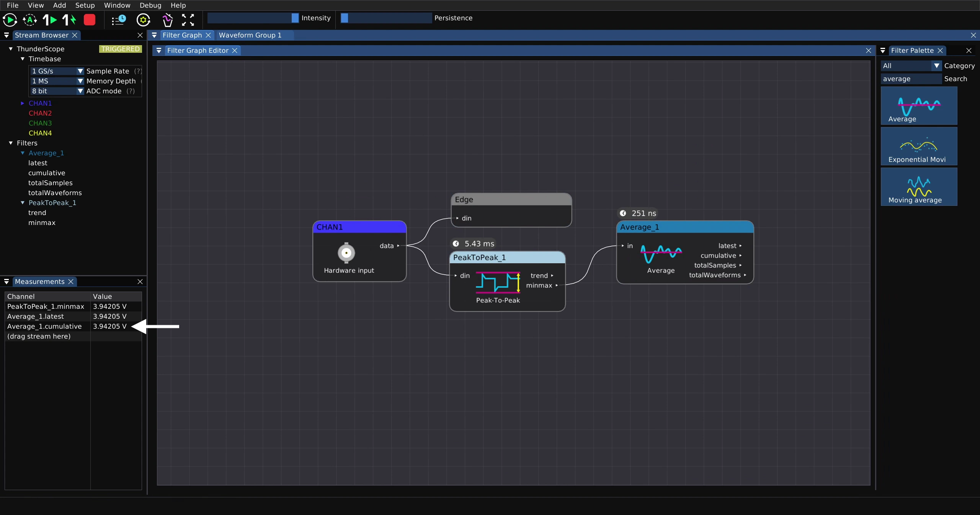The image size is (980, 515).
Task: Select the Average filter thumbnail in the palette
Action: tap(919, 106)
